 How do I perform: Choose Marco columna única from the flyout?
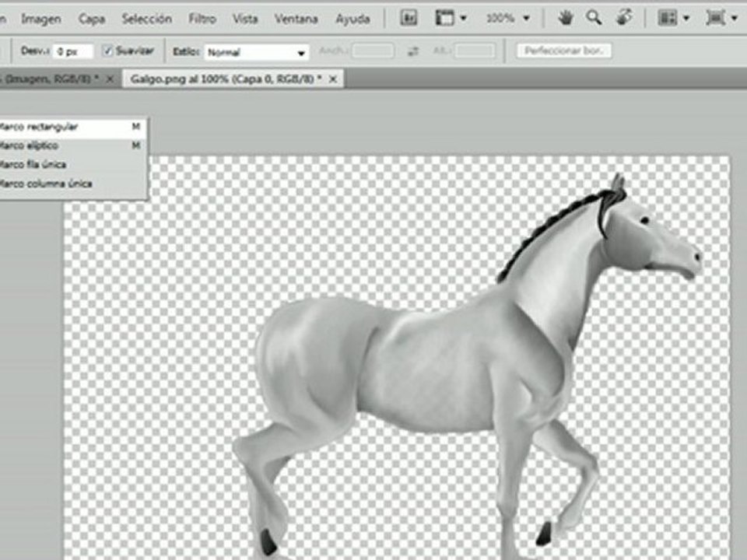[73, 184]
